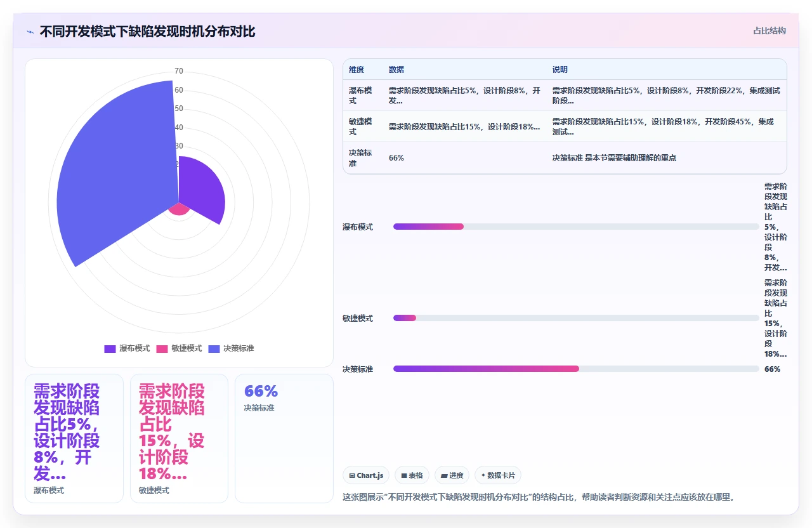Click the 敏捷模式 table row label
The image size is (812, 528).
(x=360, y=126)
